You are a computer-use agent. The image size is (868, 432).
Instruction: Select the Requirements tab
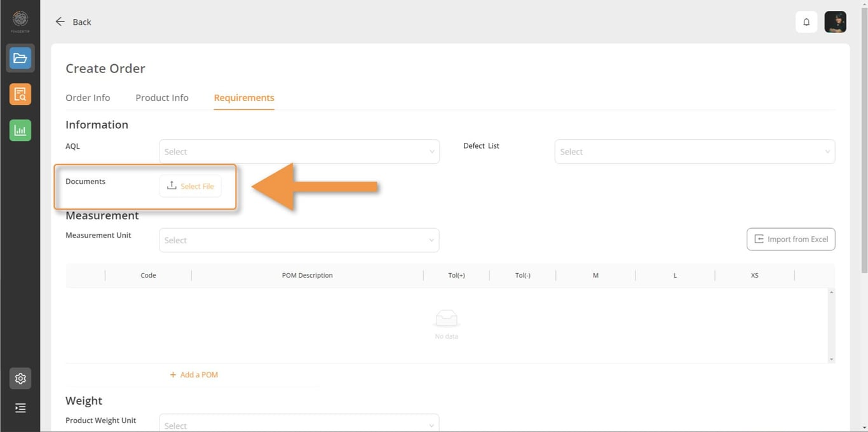[x=244, y=98]
